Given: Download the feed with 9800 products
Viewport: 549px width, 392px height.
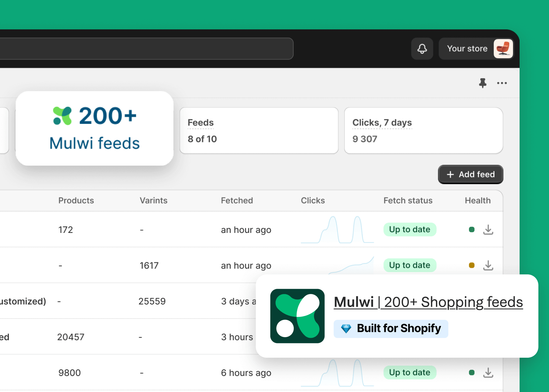Looking at the screenshot, I should click(x=488, y=372).
